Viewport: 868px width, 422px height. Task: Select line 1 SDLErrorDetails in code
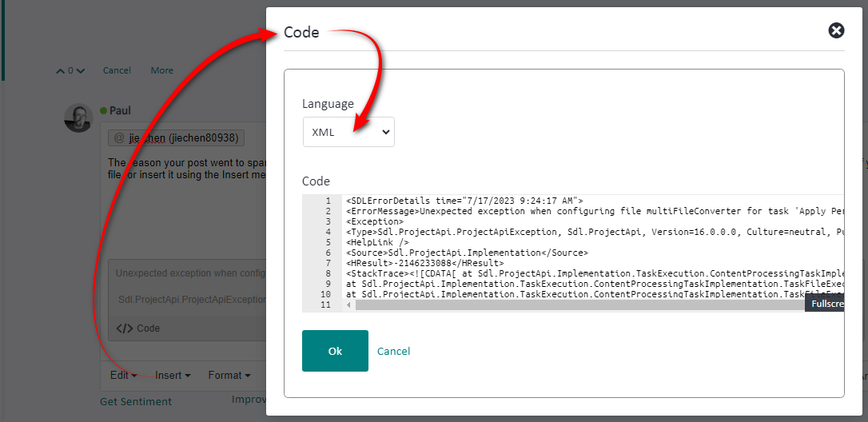pyautogui.click(x=465, y=201)
